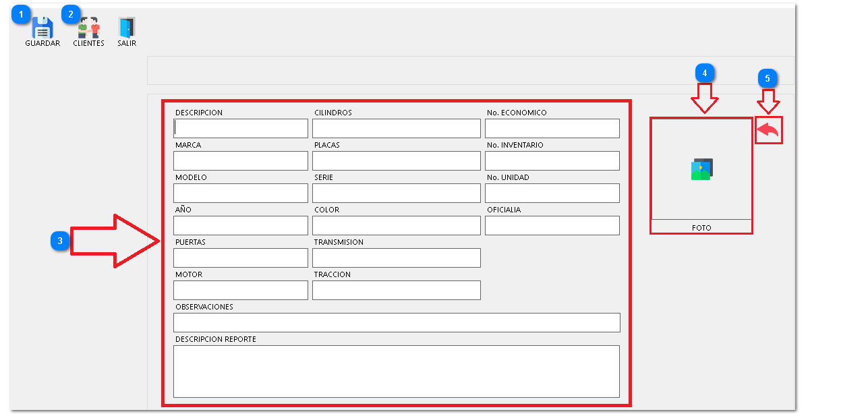Focus the MODELO input field
This screenshot has height=416, width=868.
[x=241, y=193]
